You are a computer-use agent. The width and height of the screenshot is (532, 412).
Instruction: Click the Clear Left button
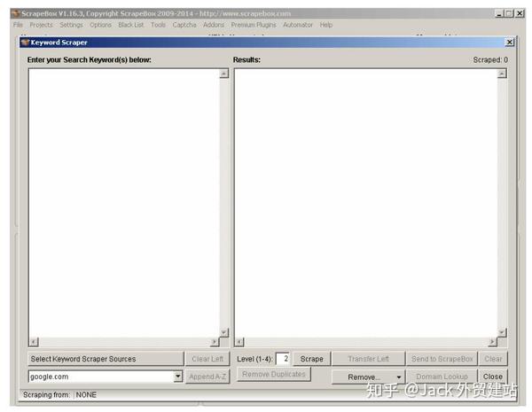(x=207, y=359)
